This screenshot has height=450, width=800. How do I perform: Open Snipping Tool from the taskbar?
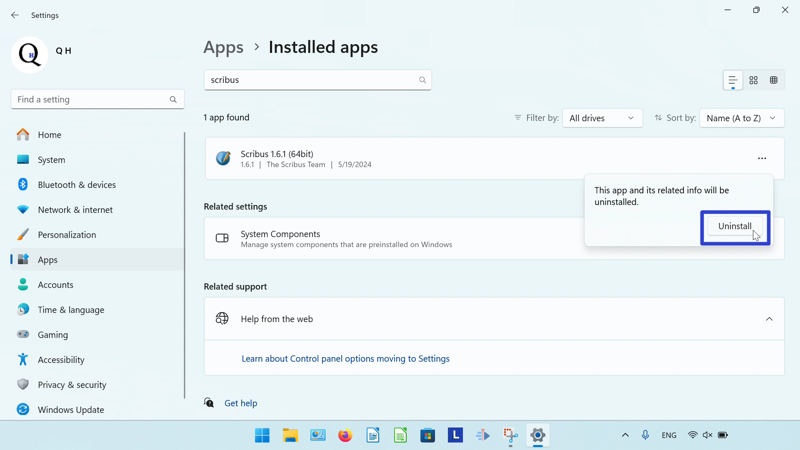point(510,435)
